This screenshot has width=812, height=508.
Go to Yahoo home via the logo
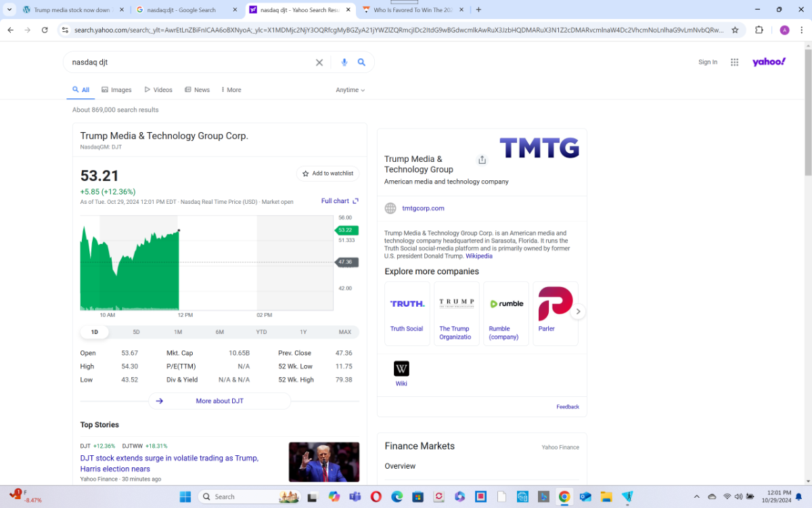[x=769, y=62]
